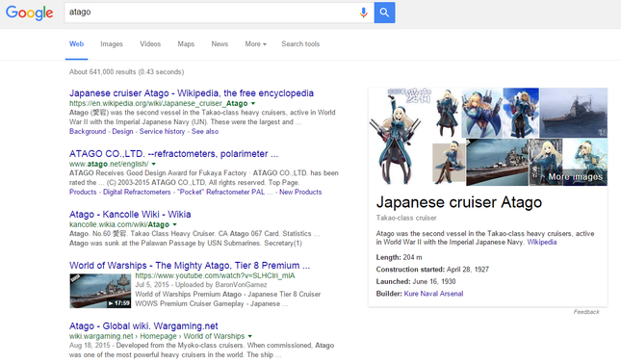
Task: Open the News tab
Action: (x=220, y=44)
